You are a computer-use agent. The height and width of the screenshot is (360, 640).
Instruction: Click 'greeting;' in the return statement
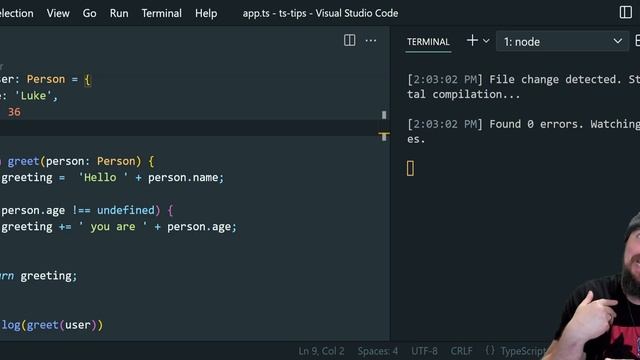49,276
